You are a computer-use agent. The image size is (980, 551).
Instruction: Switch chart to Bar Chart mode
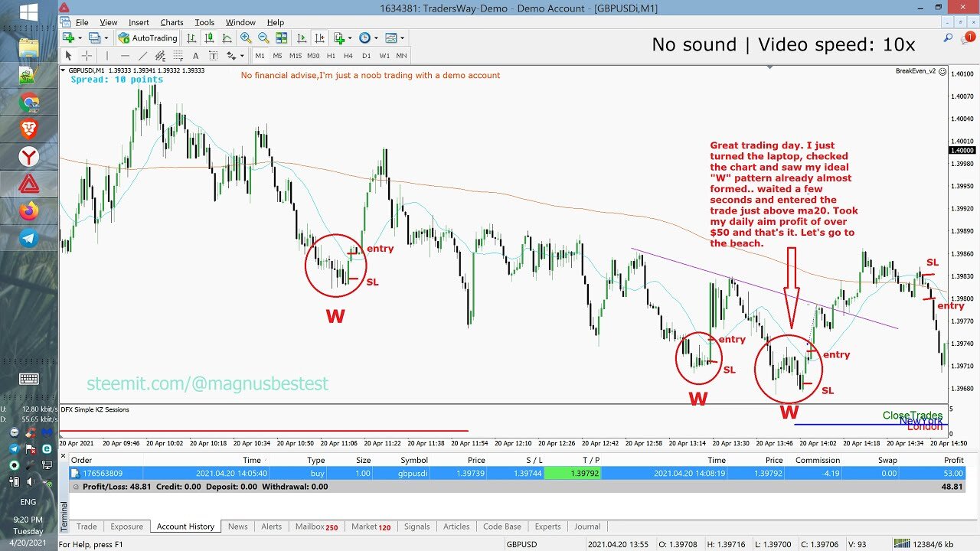pos(191,37)
